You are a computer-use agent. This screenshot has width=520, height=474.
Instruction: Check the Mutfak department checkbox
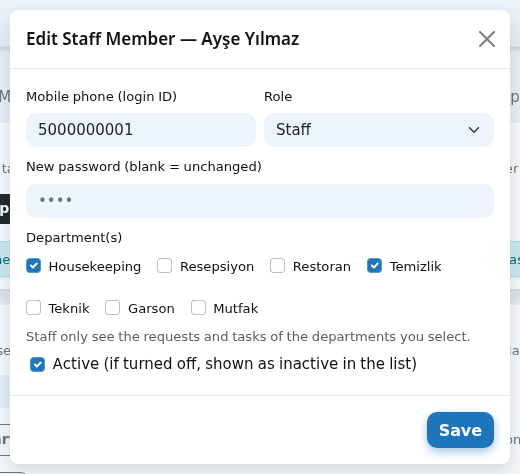click(198, 308)
